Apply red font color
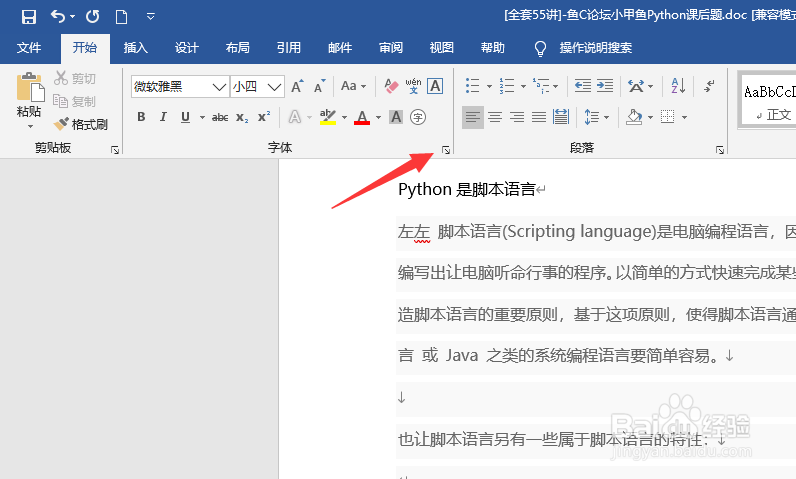796x479 pixels. 362,117
